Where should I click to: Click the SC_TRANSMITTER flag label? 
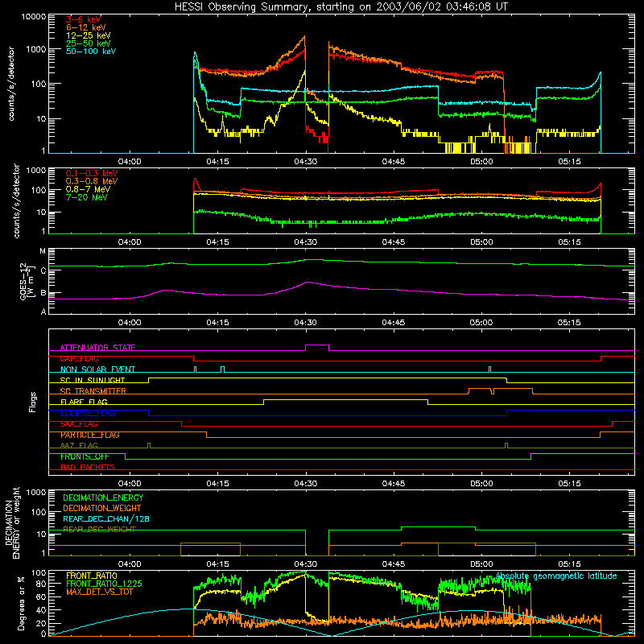pos(93,391)
